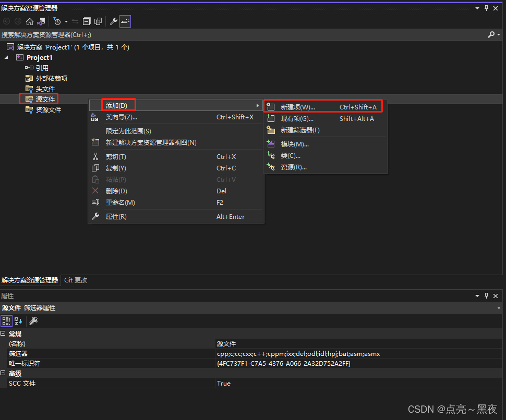The width and height of the screenshot is (506, 420).
Task: Choose 删除(D) from context menu
Action: 176,191
